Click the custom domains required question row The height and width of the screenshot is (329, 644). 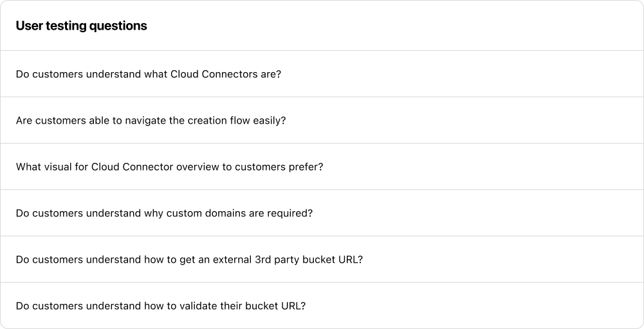[164, 213]
